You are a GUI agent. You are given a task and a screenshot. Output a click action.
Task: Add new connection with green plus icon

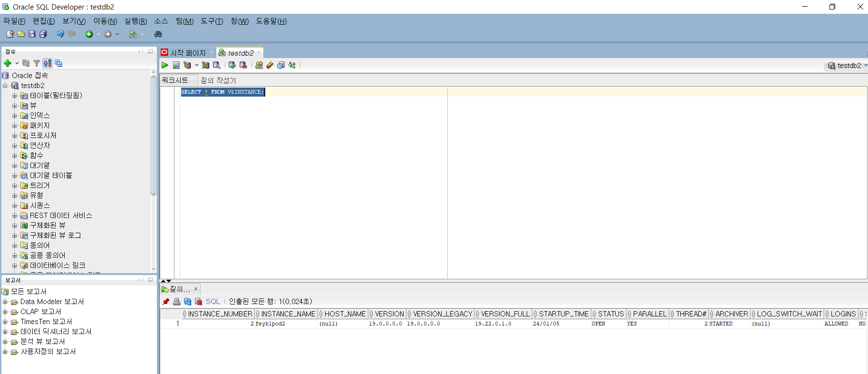[x=8, y=63]
